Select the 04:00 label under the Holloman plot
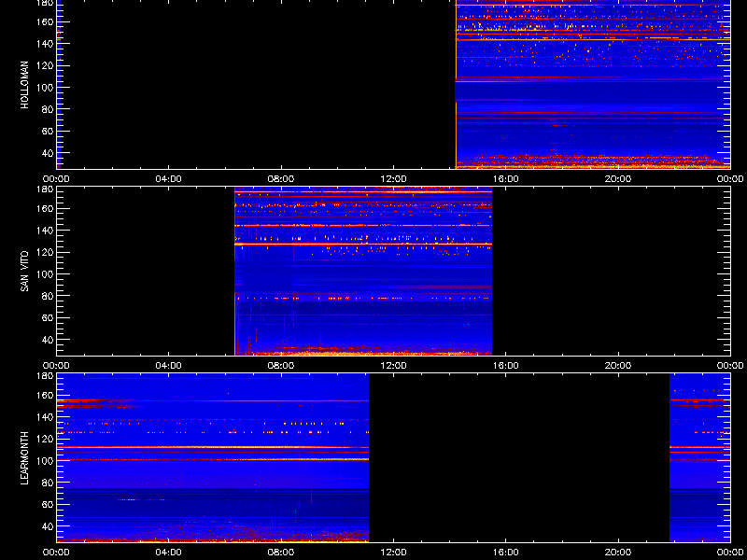Viewport: 747px width, 560px height. tap(169, 179)
